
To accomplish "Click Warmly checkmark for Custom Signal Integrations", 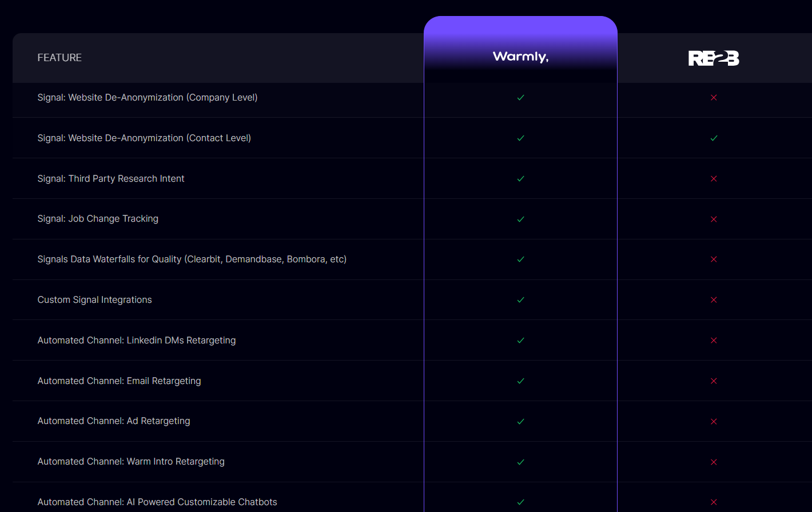I will tap(520, 300).
